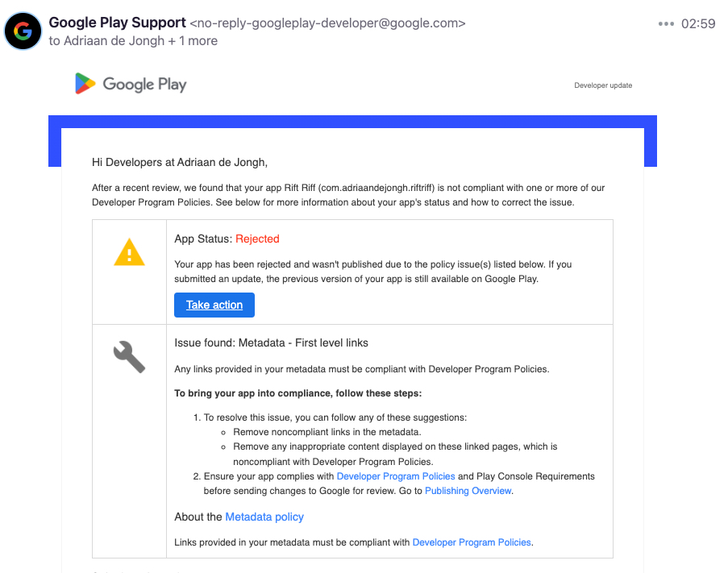
Task: Click the yellow warning triangle icon
Action: (129, 253)
